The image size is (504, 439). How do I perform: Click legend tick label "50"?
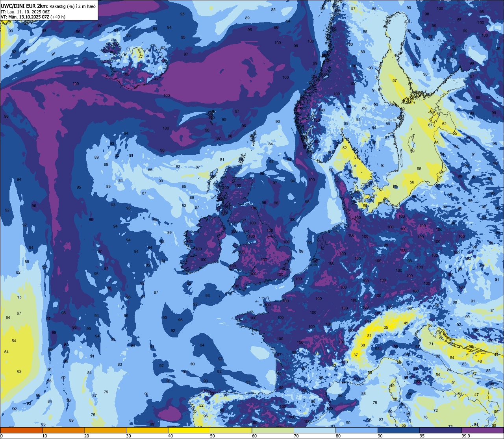point(212,436)
